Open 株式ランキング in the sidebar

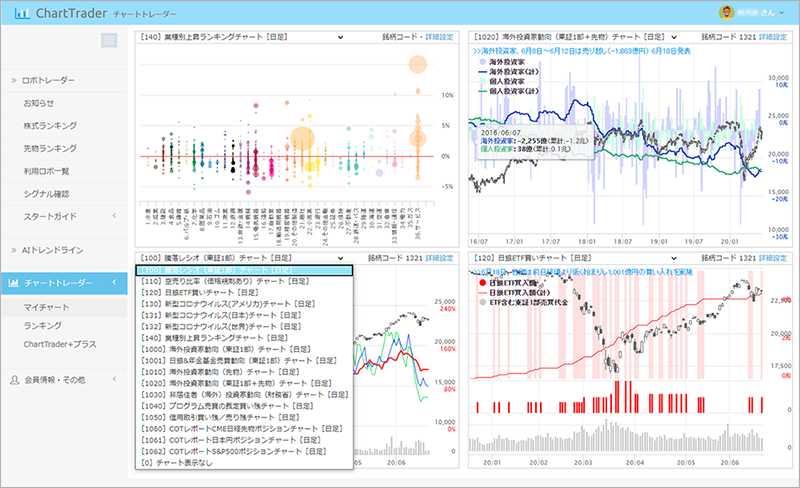click(50, 126)
